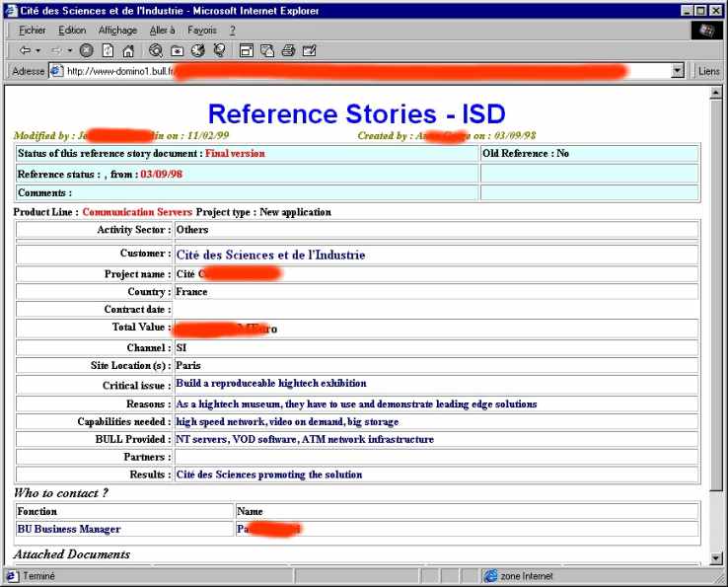Click the Internet Explorer throbber logo
The height and width of the screenshot is (587, 728).
706,31
